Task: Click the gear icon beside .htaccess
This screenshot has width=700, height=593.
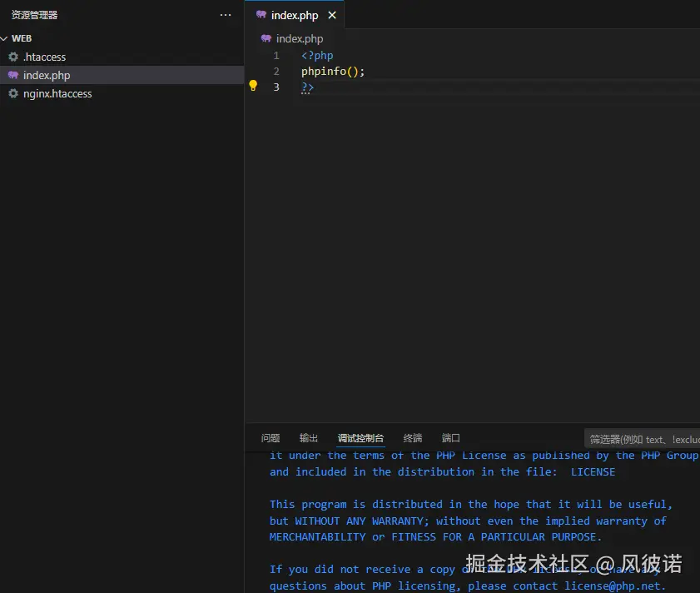Action: click(13, 57)
